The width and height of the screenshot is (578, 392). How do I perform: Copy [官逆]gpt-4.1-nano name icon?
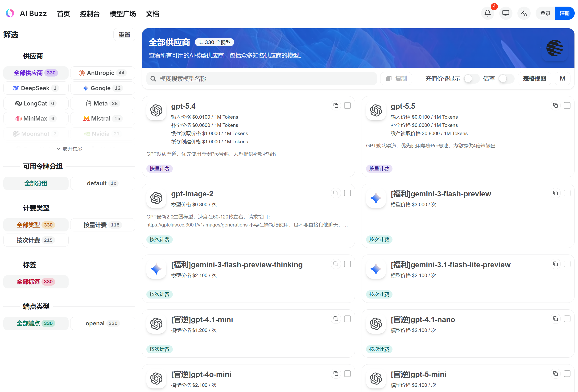pos(555,319)
